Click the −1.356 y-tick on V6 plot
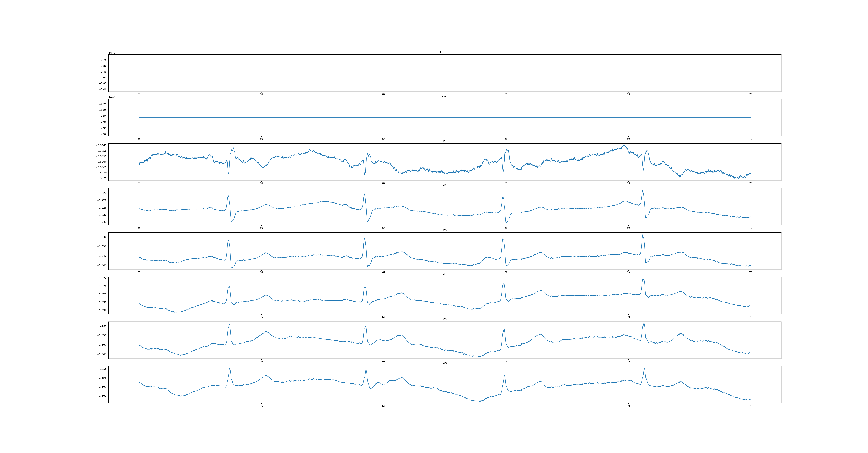Viewport: 868px width, 453px height. [x=102, y=369]
